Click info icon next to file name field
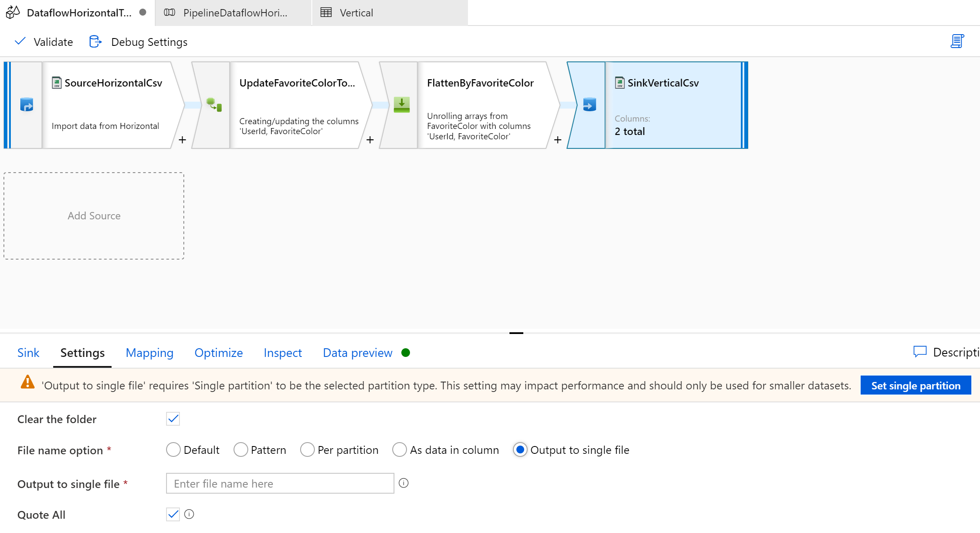980x533 pixels. click(x=404, y=483)
